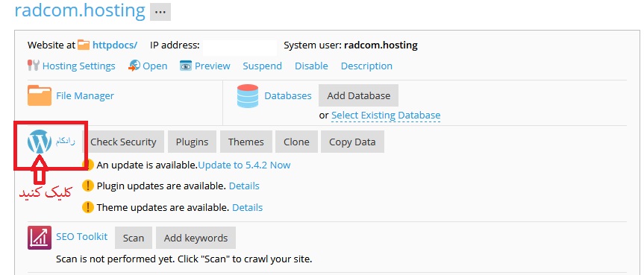The height and width of the screenshot is (275, 644).
Task: Click the SEO Toolkit chart icon
Action: (40, 238)
